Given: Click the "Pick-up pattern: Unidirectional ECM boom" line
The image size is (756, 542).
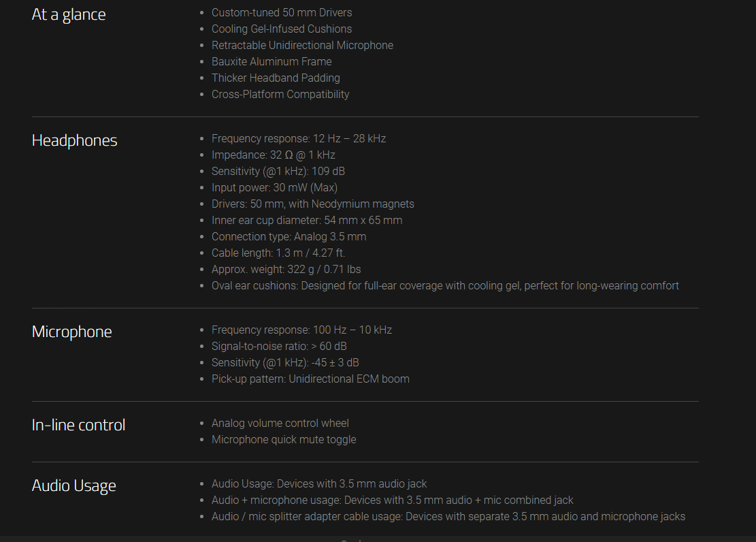Looking at the screenshot, I should pyautogui.click(x=310, y=379).
